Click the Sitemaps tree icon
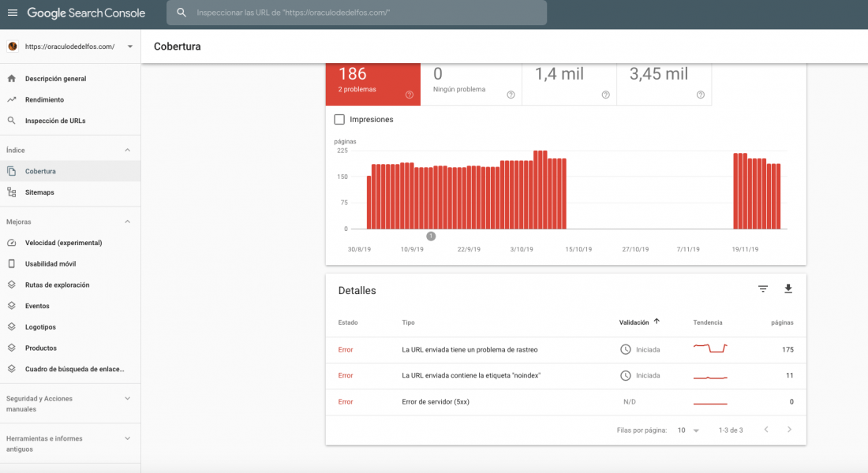 coord(12,192)
